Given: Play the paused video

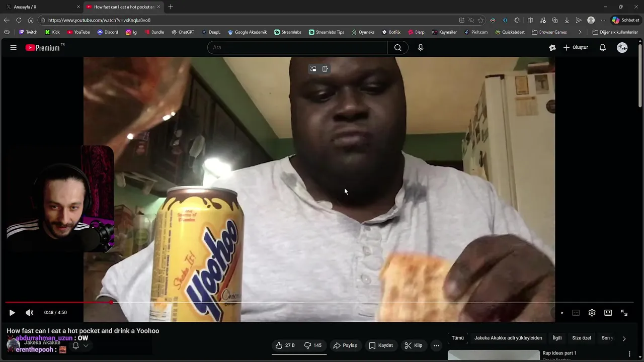Looking at the screenshot, I should click(x=12, y=313).
